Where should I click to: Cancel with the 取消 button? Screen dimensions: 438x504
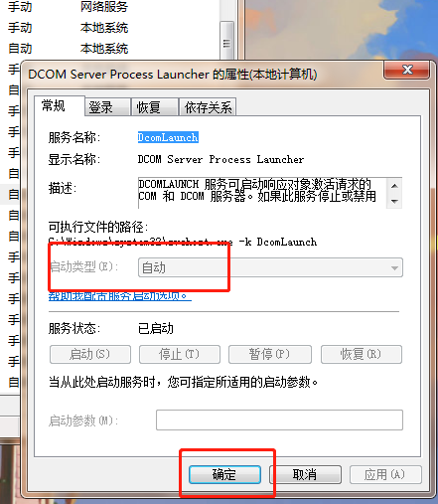click(305, 474)
